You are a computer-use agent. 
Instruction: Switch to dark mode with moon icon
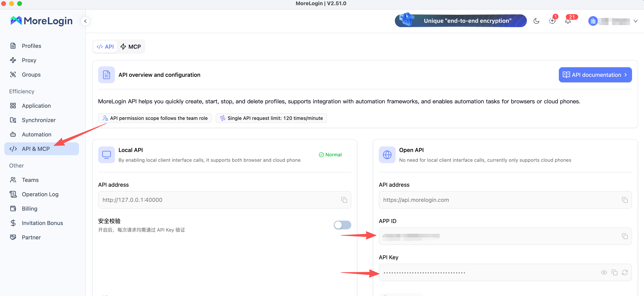[536, 21]
